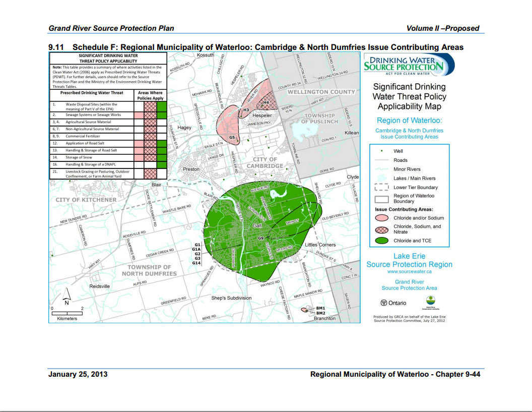Image resolution: width=532 pixels, height=412 pixels.
Task: Click the 'Sewage Systems or Sewage Works' row text
Action: pyautogui.click(x=93, y=115)
